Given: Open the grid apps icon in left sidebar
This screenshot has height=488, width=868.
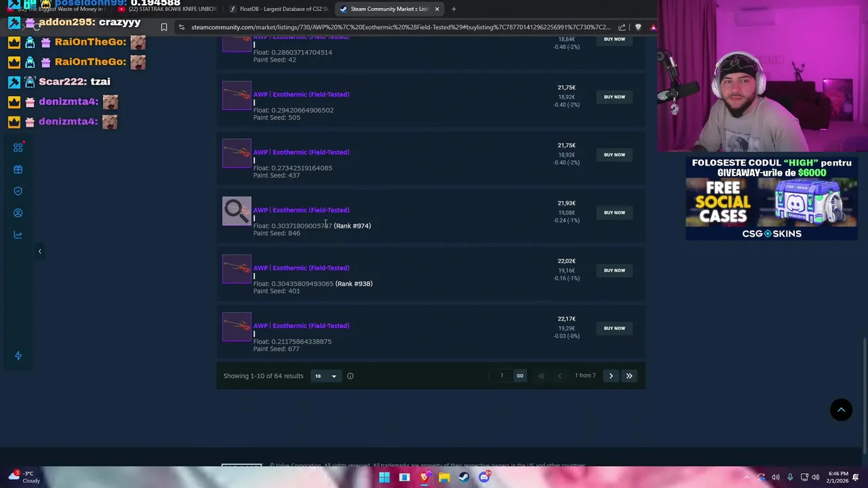Looking at the screenshot, I should [18, 147].
